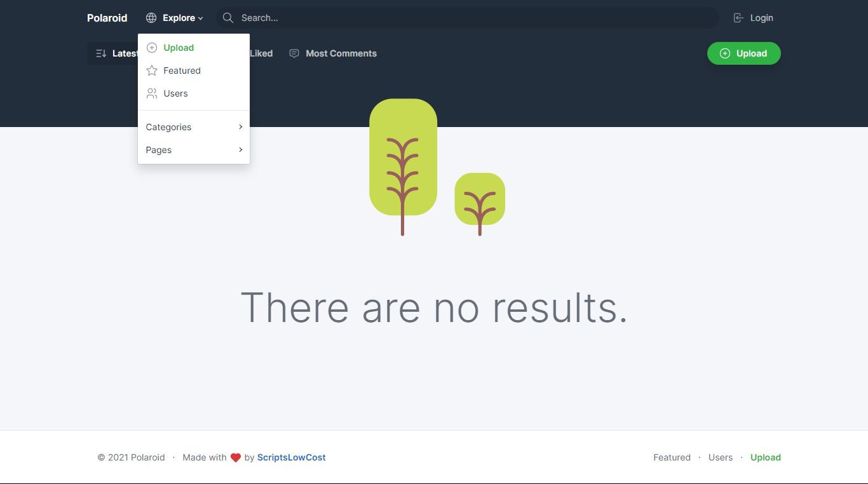868x484 pixels.
Task: Open the footer Users link
Action: point(721,457)
